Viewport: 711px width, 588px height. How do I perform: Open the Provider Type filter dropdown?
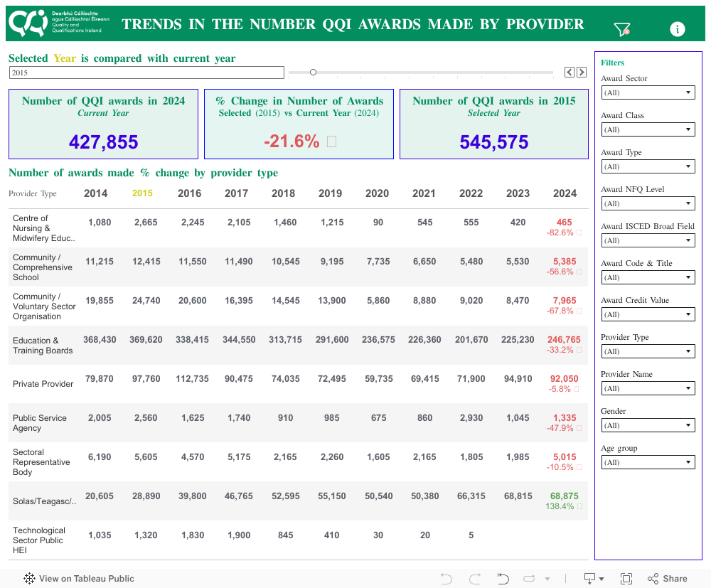[x=648, y=351]
